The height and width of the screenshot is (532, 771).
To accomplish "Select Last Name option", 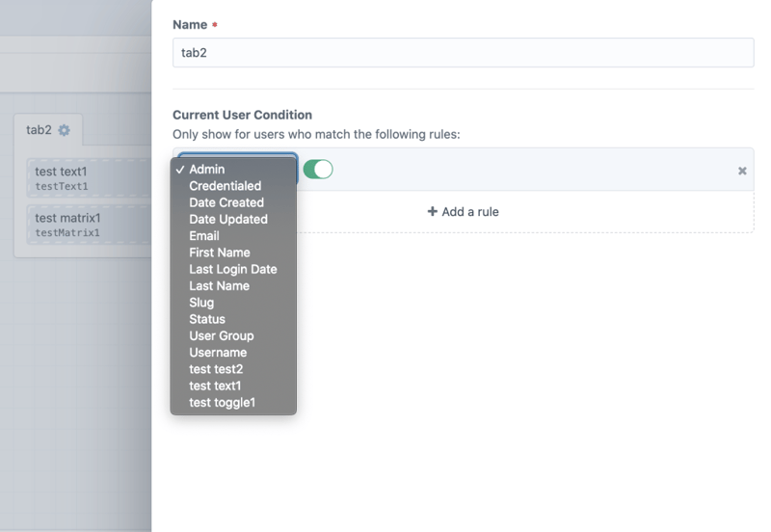I will (219, 285).
